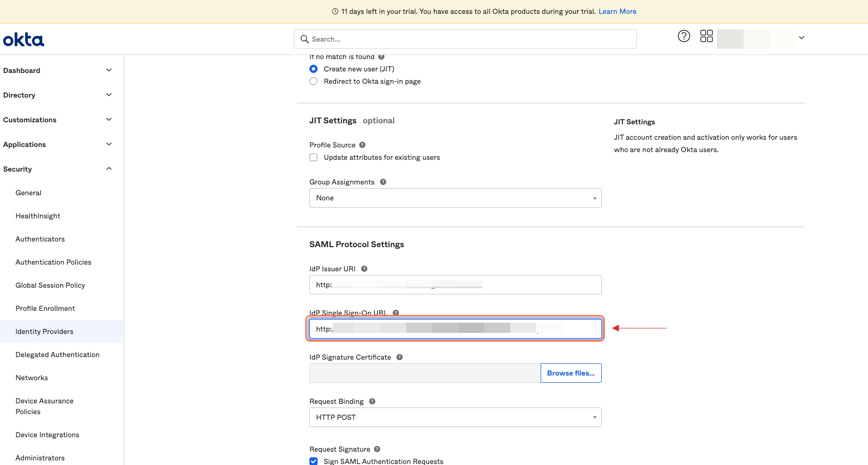Click help icon beside Request Binding

coord(372,401)
